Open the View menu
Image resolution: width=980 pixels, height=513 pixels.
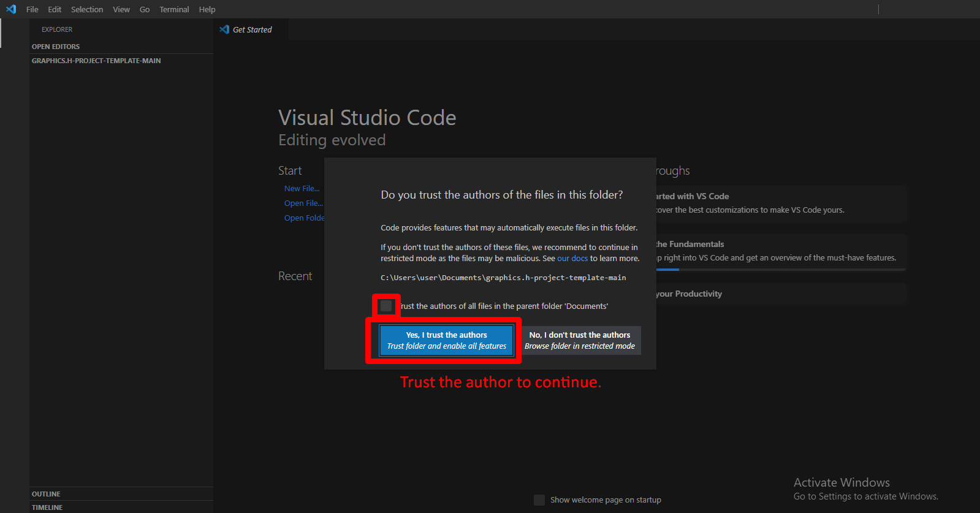(x=121, y=9)
